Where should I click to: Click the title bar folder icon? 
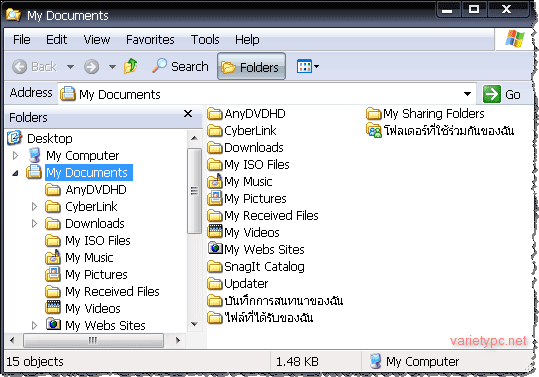click(x=13, y=15)
